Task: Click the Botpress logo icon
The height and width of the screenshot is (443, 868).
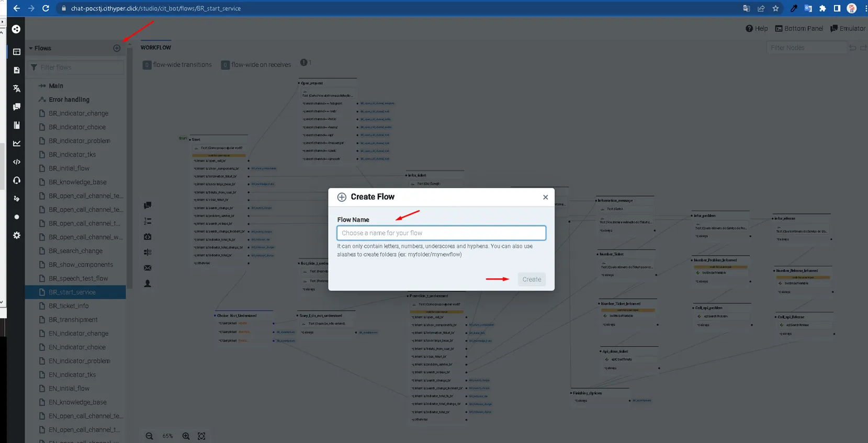Action: point(16,29)
